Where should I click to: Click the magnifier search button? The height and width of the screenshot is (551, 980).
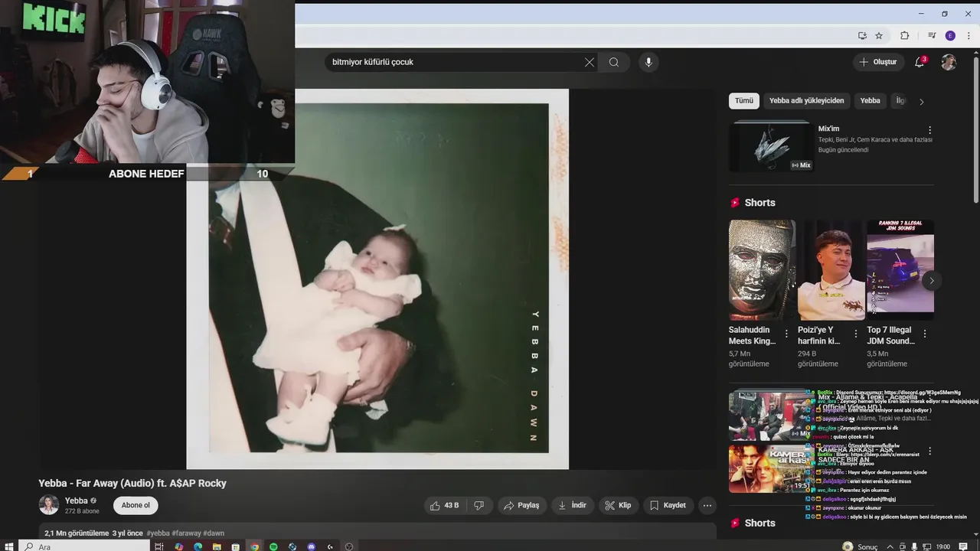click(614, 62)
